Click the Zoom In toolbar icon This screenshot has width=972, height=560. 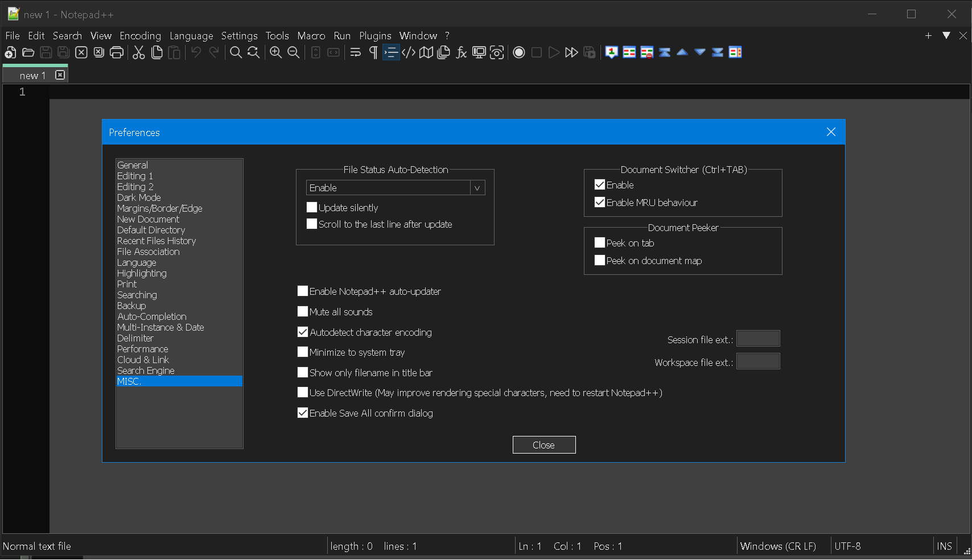pos(275,52)
